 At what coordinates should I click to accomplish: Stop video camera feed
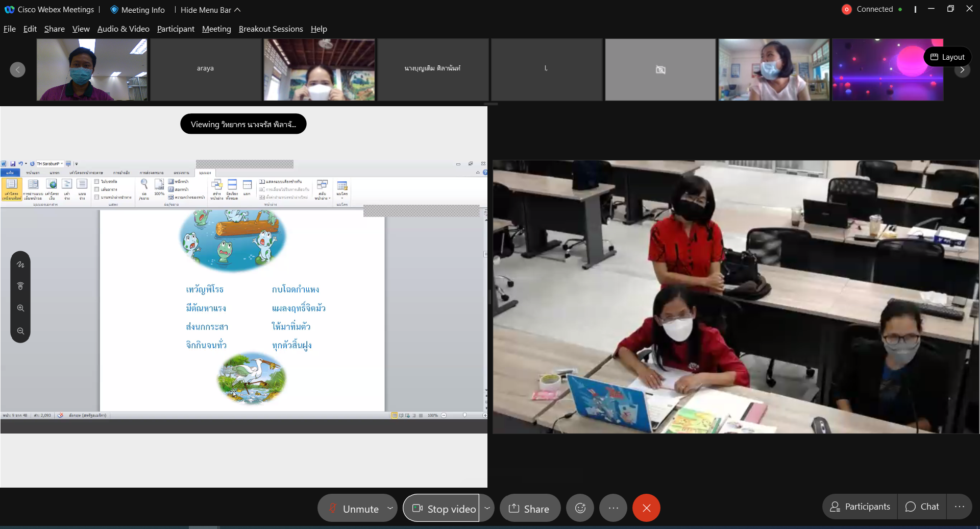[x=443, y=509]
